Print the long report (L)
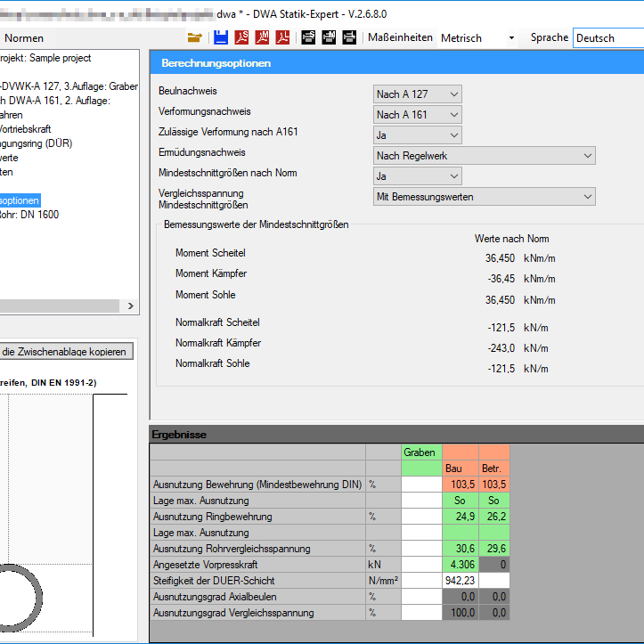Image resolution: width=644 pixels, height=644 pixels. pyautogui.click(x=348, y=37)
